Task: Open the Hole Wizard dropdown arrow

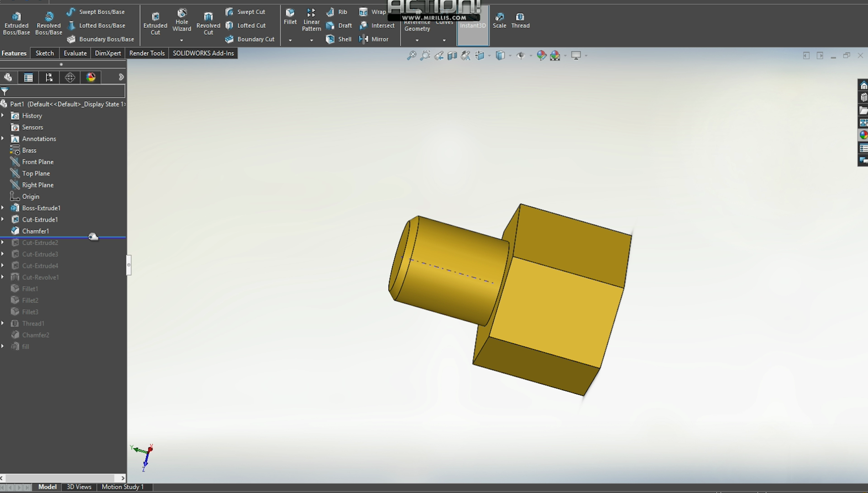Action: tap(182, 40)
